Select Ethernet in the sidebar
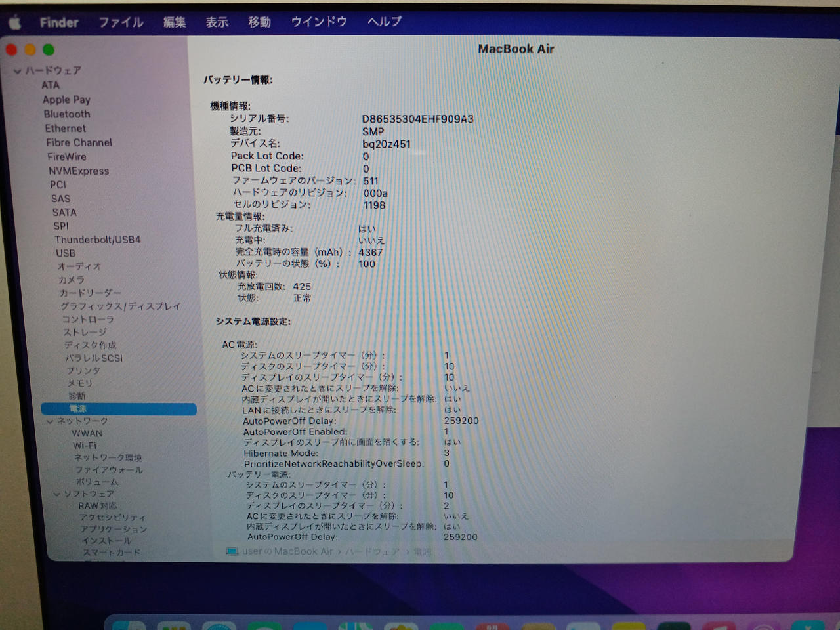The image size is (840, 630). point(66,129)
